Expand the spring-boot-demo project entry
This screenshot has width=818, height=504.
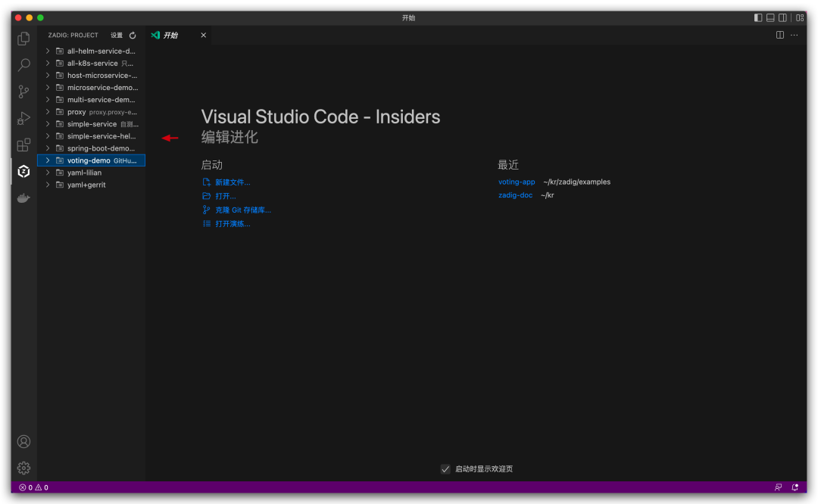pyautogui.click(x=47, y=148)
